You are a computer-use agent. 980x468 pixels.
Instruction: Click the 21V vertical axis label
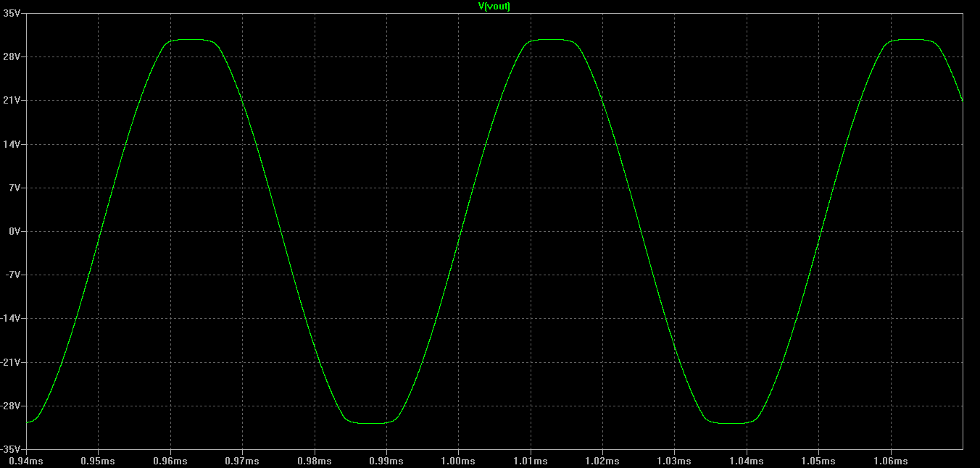click(12, 100)
